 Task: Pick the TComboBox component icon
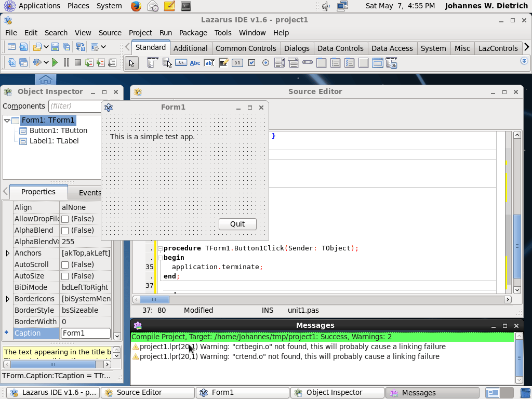(293, 63)
